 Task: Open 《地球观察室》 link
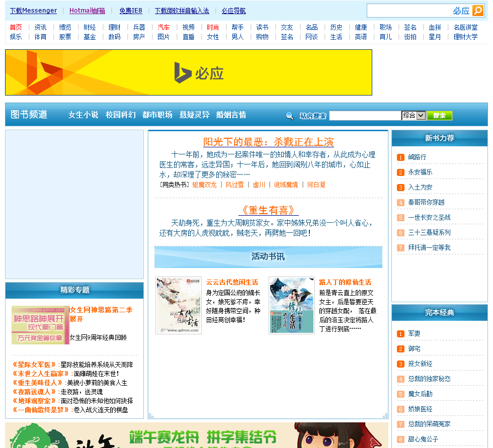pyautogui.click(x=34, y=401)
